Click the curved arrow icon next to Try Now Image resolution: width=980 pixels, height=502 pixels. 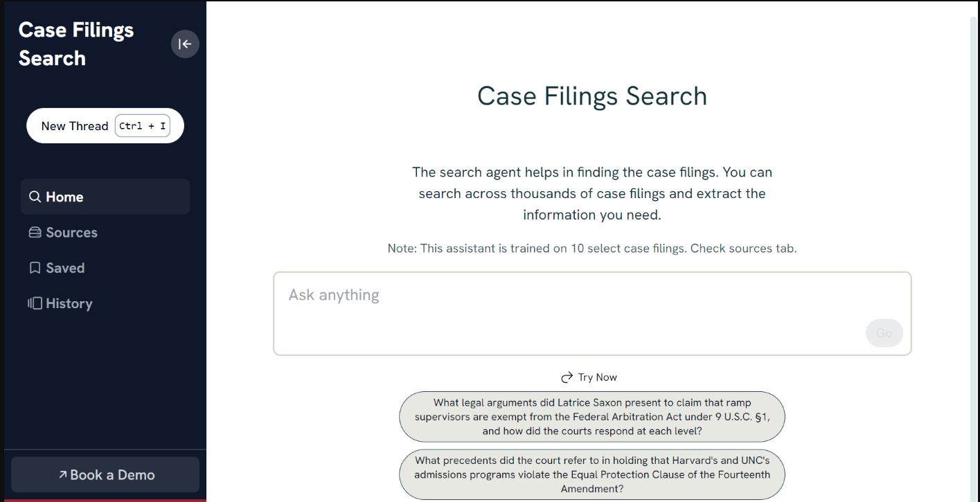click(x=567, y=377)
